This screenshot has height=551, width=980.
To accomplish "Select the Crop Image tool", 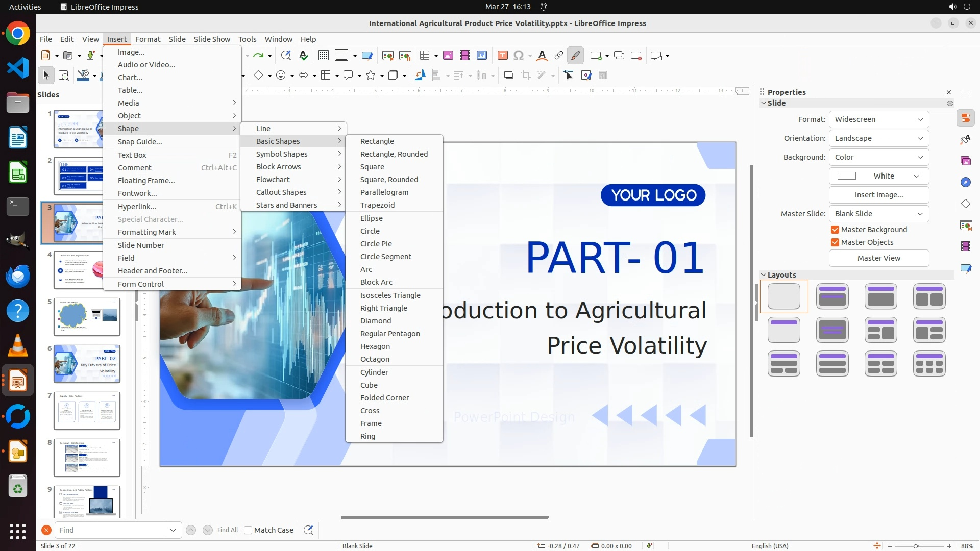I will [x=525, y=76].
